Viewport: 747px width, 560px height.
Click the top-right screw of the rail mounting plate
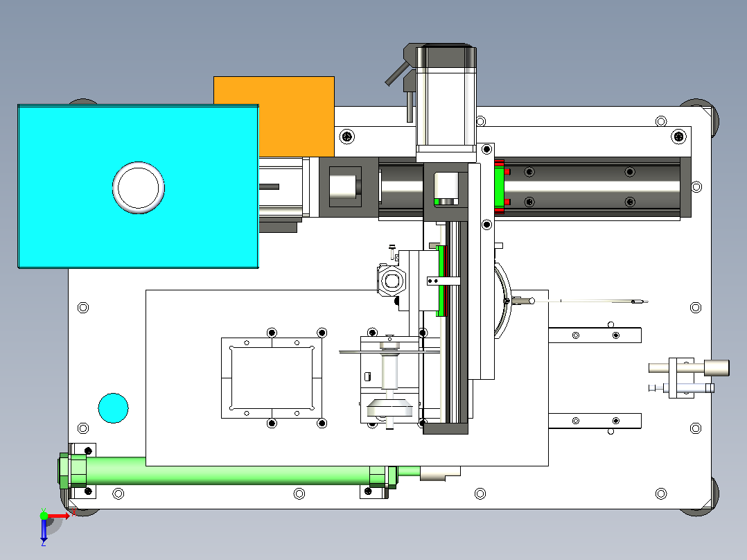click(x=678, y=137)
